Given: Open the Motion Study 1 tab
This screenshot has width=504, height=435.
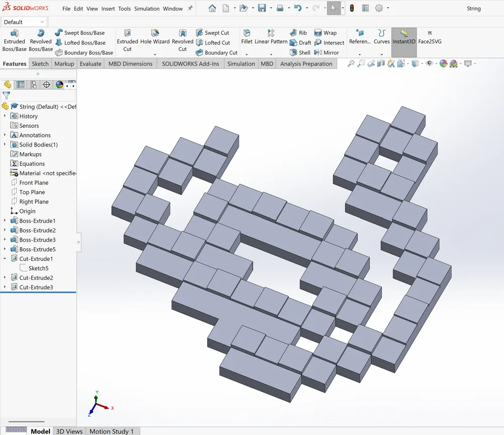Looking at the screenshot, I should pos(111,431).
